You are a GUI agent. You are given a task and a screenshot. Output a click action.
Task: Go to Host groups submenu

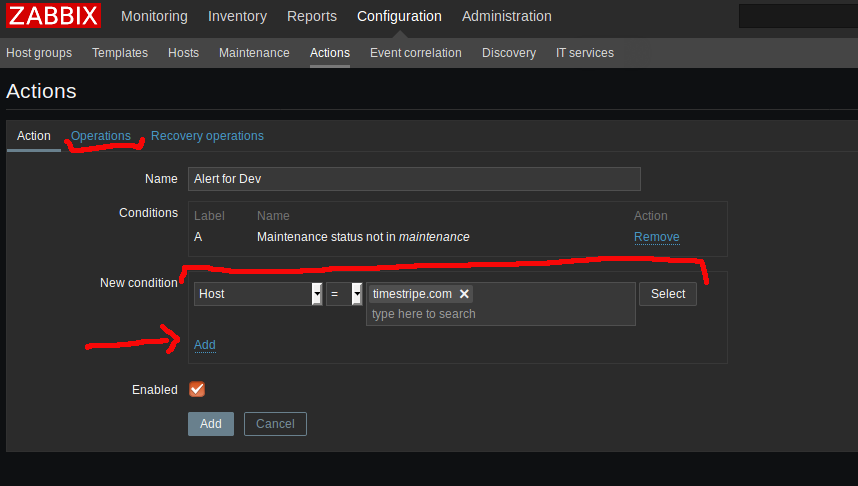(39, 53)
